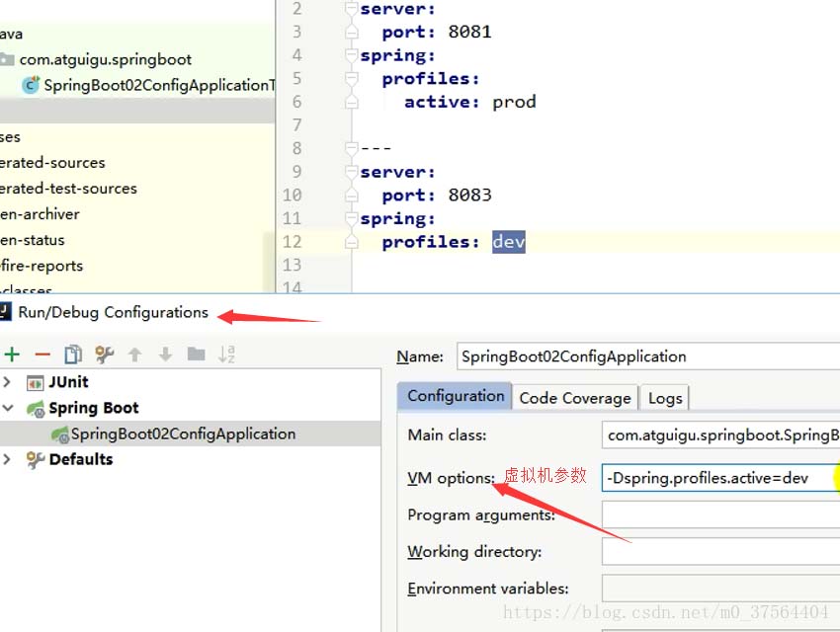Screen dimensions: 840x632
Task: Collapse the Spring Boot tree node
Action: coord(8,408)
